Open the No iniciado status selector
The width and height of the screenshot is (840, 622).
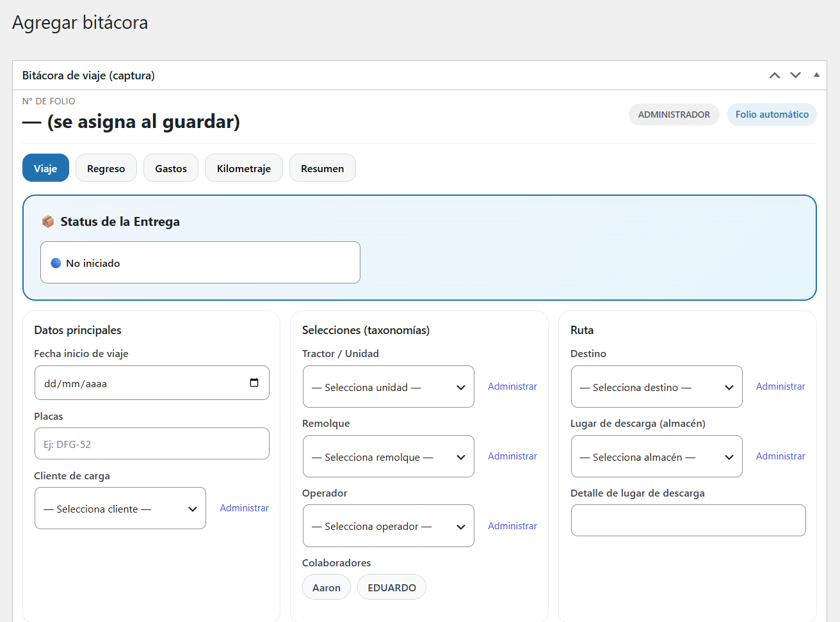(200, 262)
